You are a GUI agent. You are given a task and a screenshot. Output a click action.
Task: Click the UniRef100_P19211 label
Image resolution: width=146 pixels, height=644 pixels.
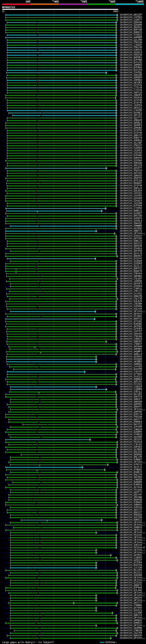[x=131, y=376]
